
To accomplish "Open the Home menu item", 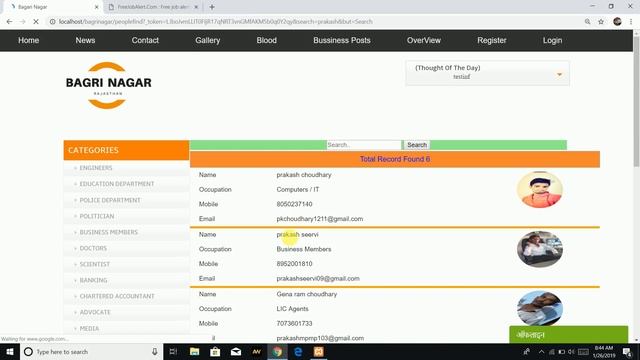I will (x=29, y=40).
